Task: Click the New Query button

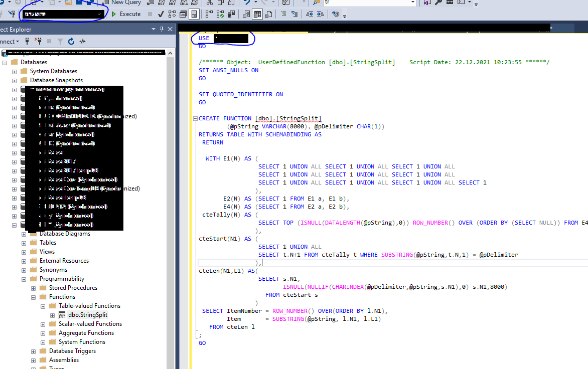Action: [x=122, y=2]
